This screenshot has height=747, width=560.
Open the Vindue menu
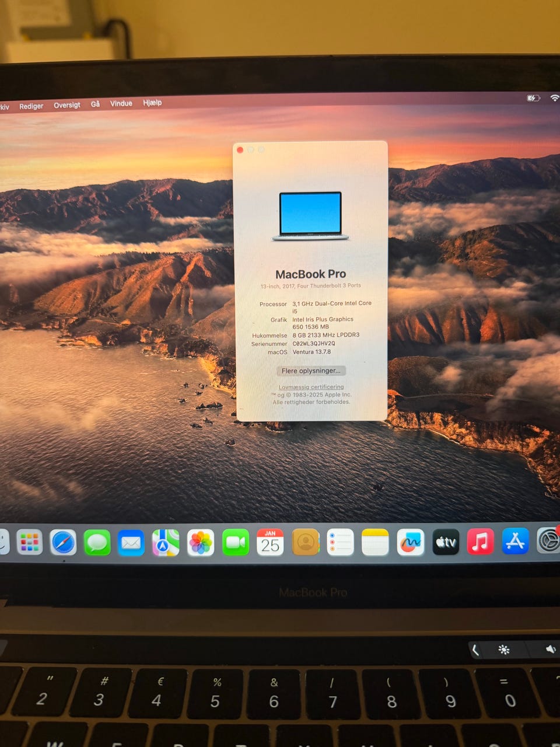point(121,103)
